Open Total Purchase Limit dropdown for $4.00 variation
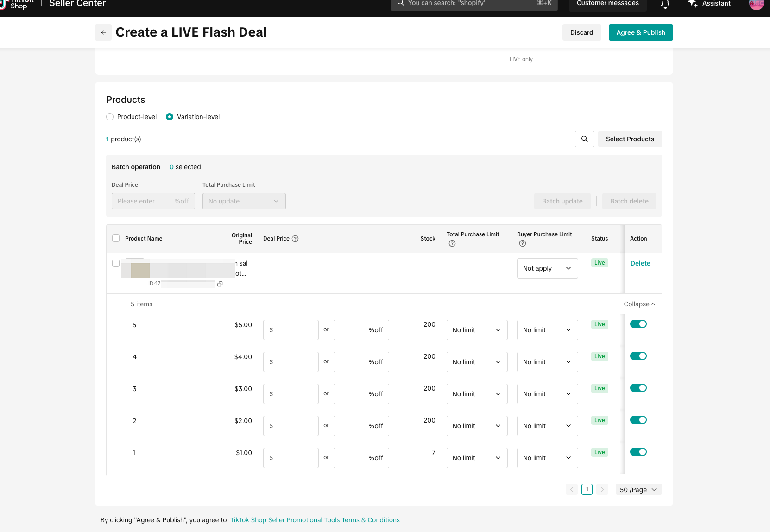This screenshot has height=532, width=770. [x=477, y=362]
